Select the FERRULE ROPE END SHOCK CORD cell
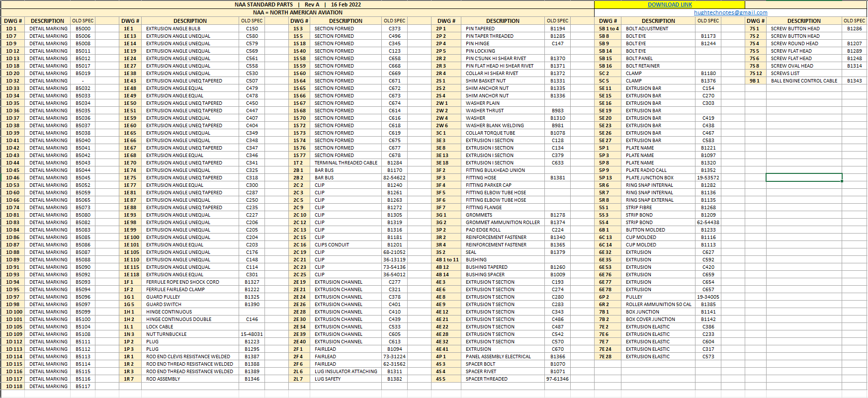 pyautogui.click(x=182, y=282)
